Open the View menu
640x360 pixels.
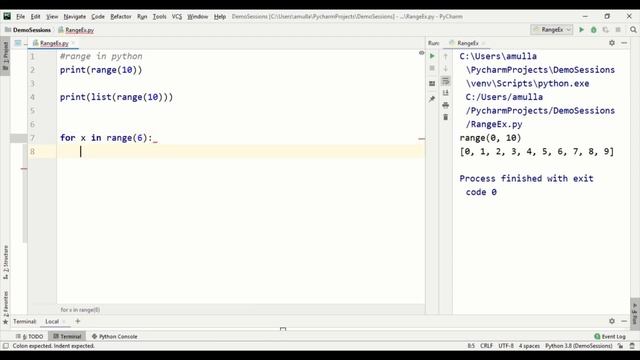(52, 17)
